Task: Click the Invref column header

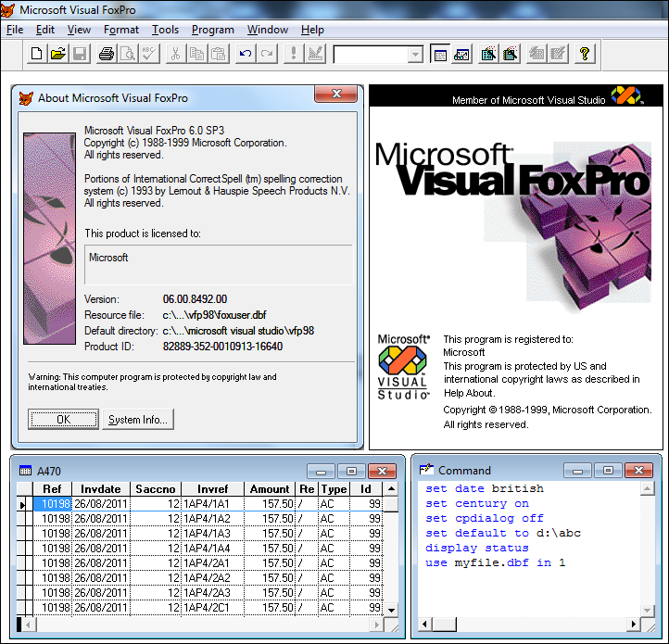Action: point(212,489)
